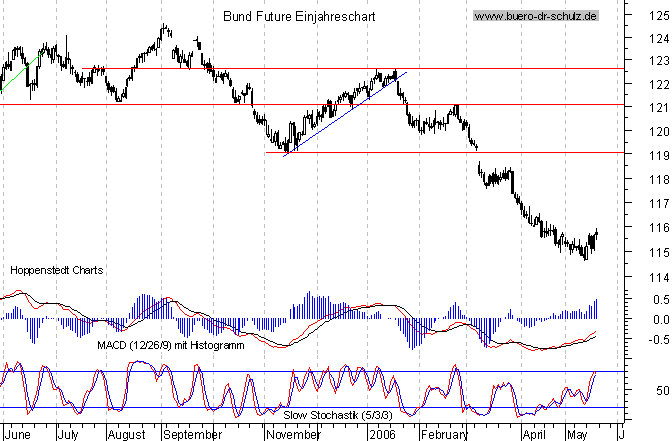Click price axis value 125

tap(659, 16)
